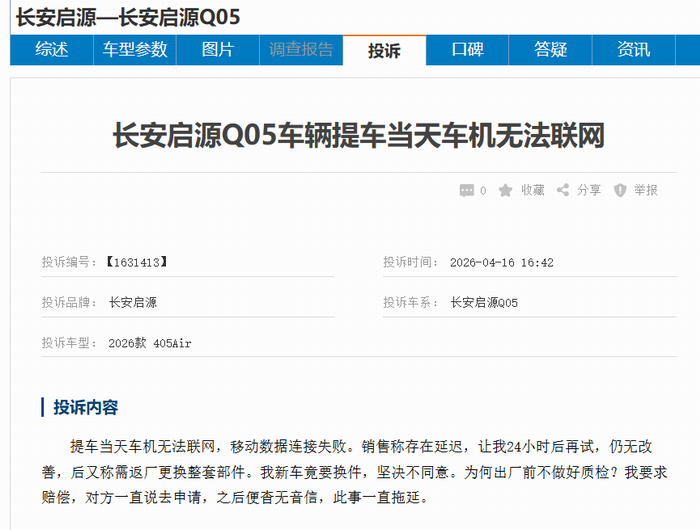
Task: Switch to the 答疑 tab
Action: [x=550, y=50]
